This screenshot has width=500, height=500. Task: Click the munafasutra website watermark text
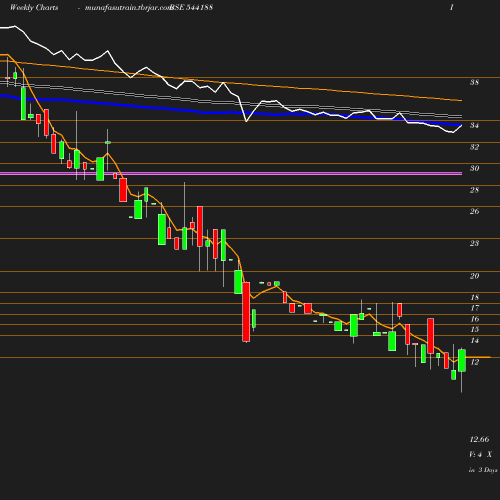tap(128, 7)
